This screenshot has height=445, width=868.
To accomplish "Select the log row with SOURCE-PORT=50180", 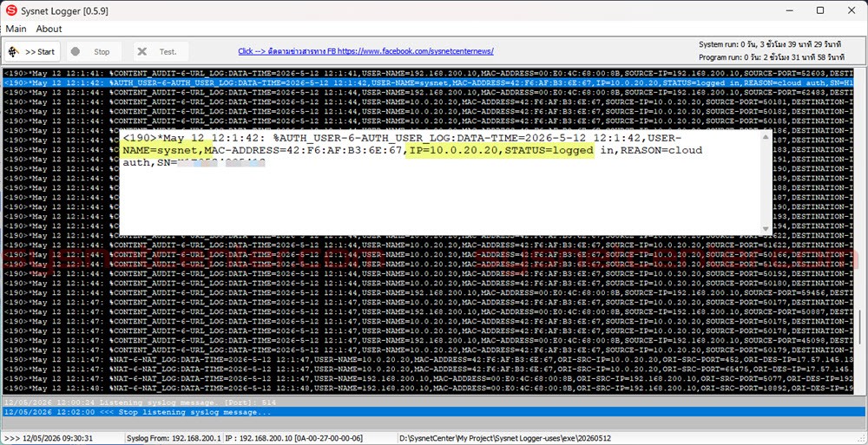I will tap(428, 284).
